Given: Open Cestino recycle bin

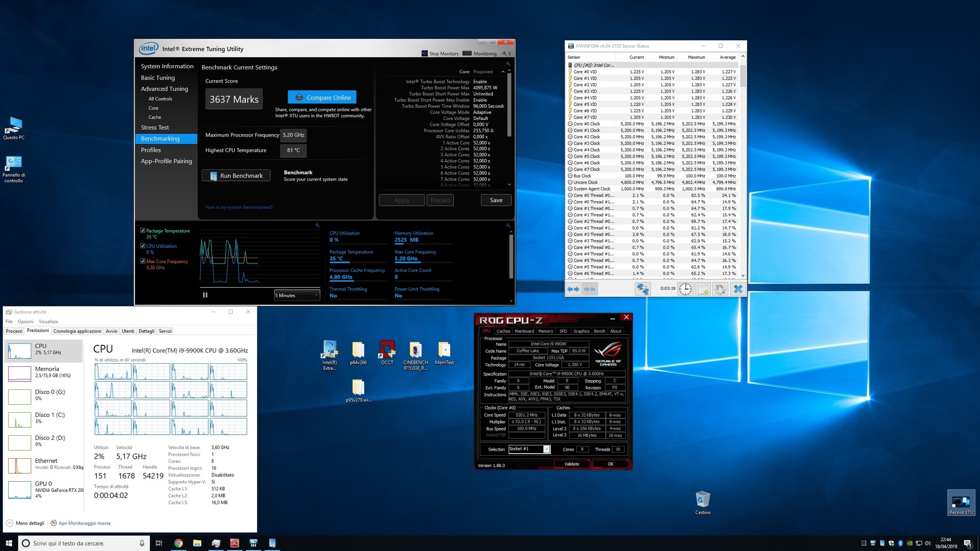Looking at the screenshot, I should coord(703,503).
